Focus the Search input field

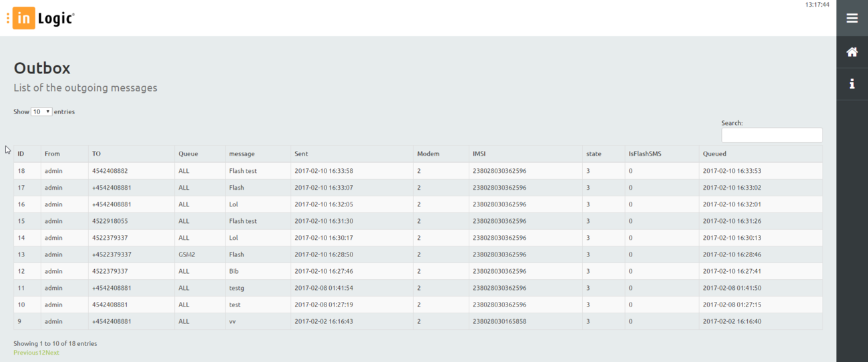click(x=771, y=135)
